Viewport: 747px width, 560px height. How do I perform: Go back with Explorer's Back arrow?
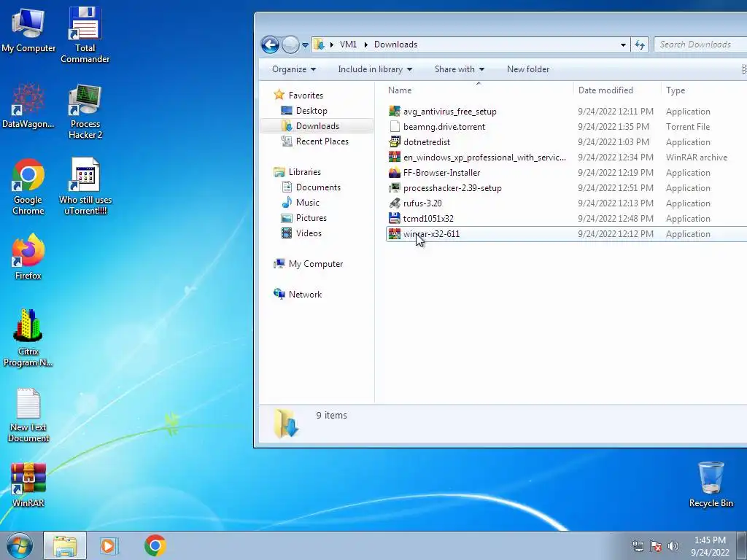(270, 44)
